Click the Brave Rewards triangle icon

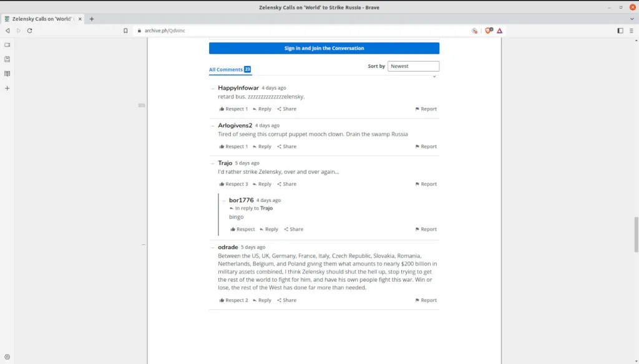pyautogui.click(x=500, y=31)
